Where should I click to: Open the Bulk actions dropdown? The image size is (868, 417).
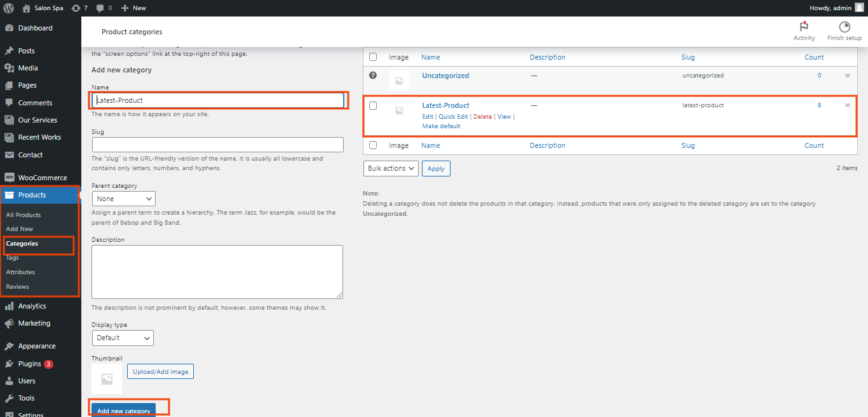coord(391,168)
